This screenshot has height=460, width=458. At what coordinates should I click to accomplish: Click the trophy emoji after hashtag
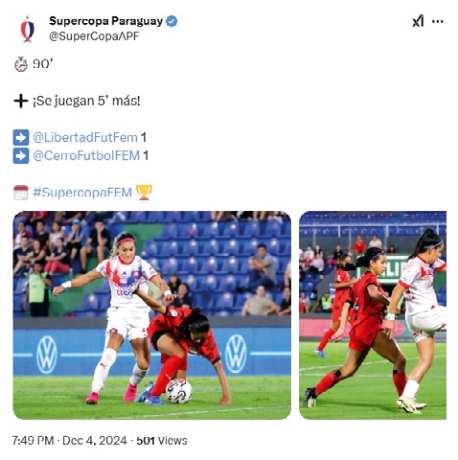point(144,192)
